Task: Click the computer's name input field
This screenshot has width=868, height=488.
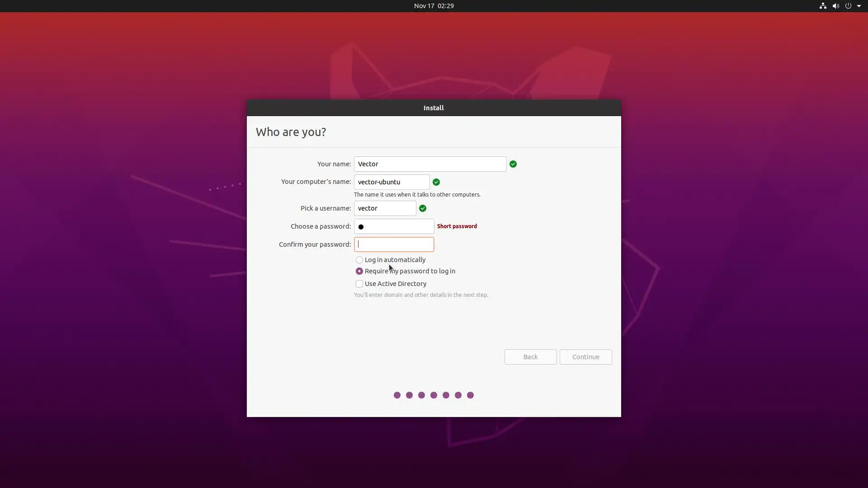Action: tap(392, 182)
